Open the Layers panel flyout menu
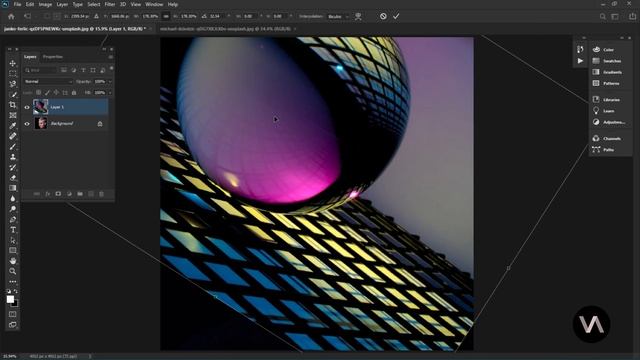Screen dimensions: 640x360 pyautogui.click(x=111, y=57)
